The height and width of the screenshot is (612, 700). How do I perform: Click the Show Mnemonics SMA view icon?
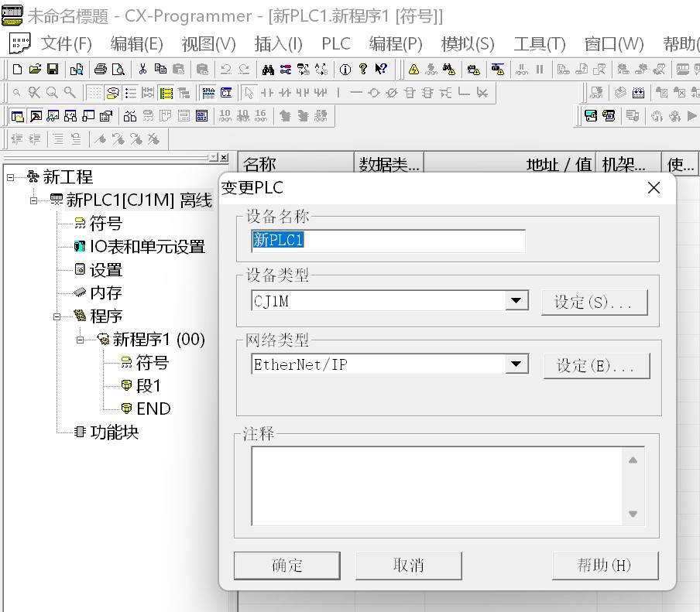coord(208,93)
